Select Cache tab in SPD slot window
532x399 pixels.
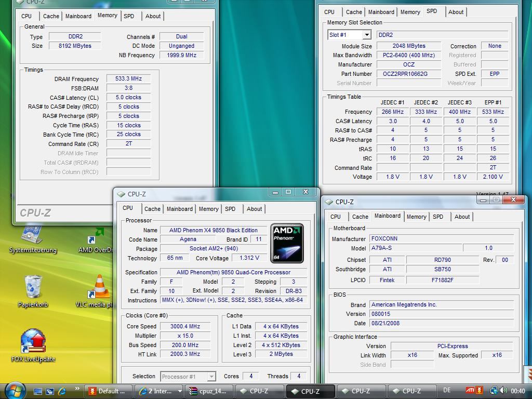[354, 12]
